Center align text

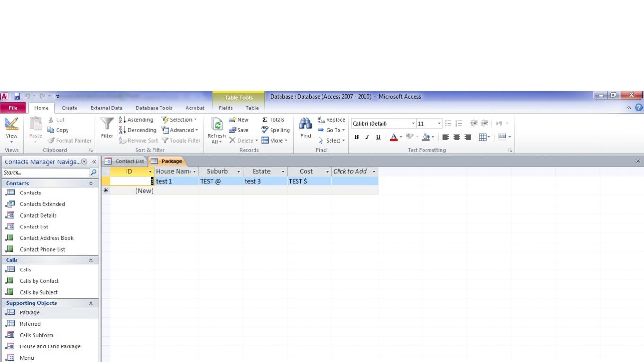(x=457, y=137)
